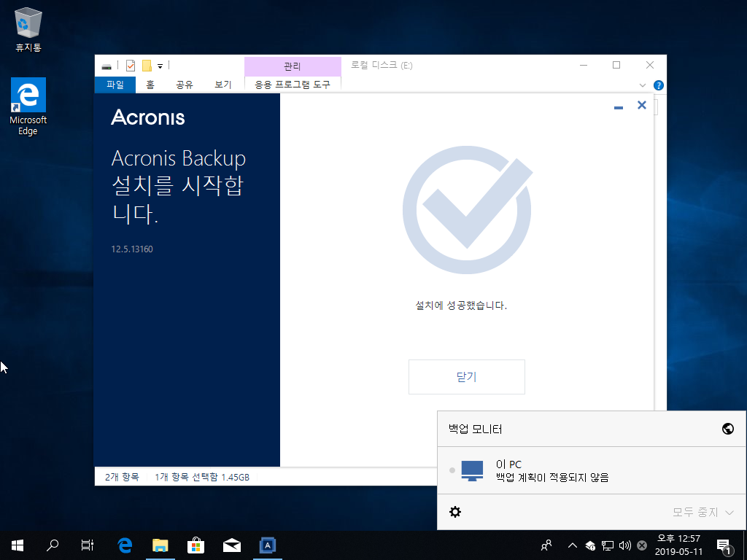This screenshot has height=560, width=747.
Task: Open the Microsoft Edge desktop shortcut
Action: click(x=28, y=106)
